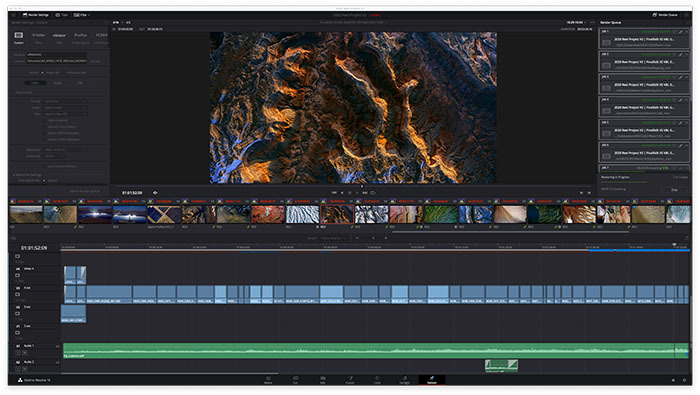Jump to first frame in viewer
Viewport: 700px width, 395px height.
(334, 192)
